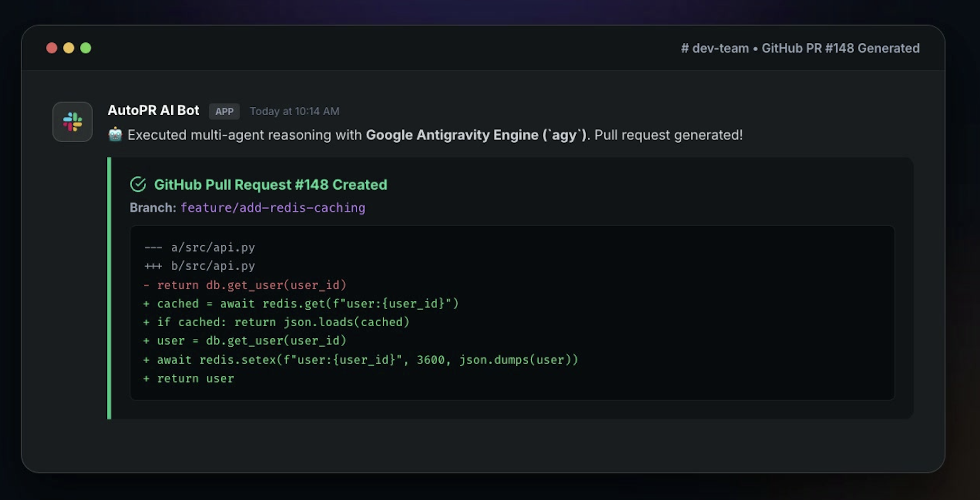Click the 'Pull request generated!' text
Image resolution: width=980 pixels, height=500 pixels.
(x=669, y=135)
